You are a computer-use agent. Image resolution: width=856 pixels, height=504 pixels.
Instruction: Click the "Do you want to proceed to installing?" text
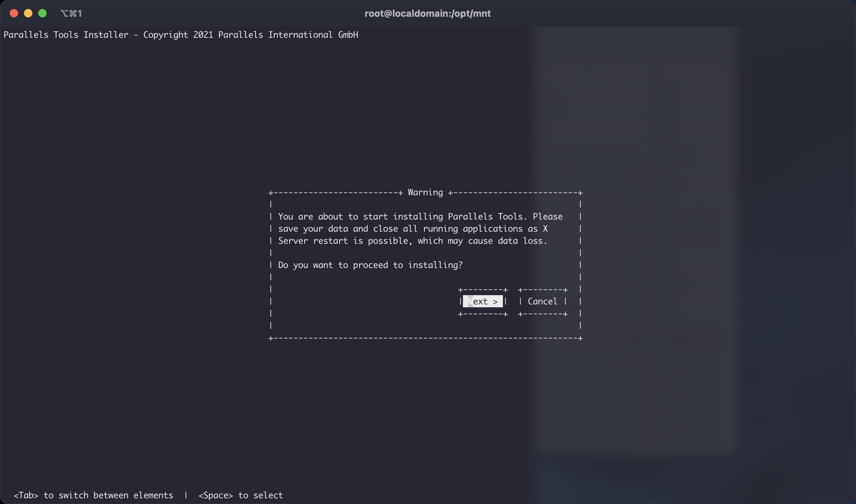click(x=370, y=265)
